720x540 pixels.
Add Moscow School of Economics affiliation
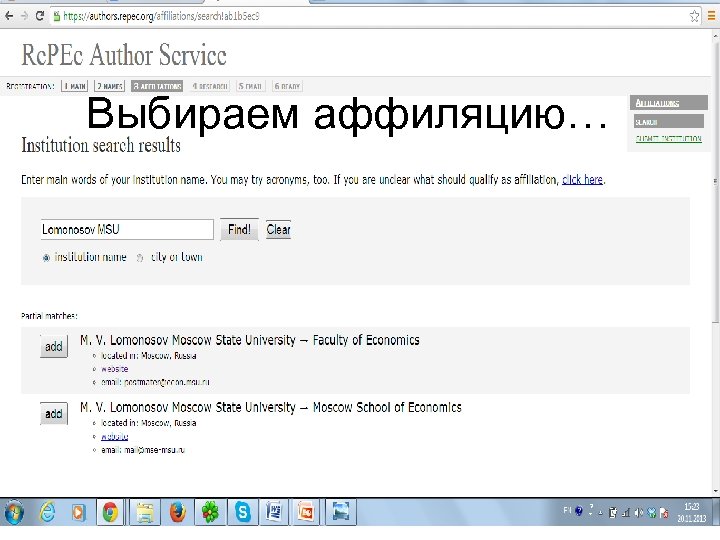54,414
